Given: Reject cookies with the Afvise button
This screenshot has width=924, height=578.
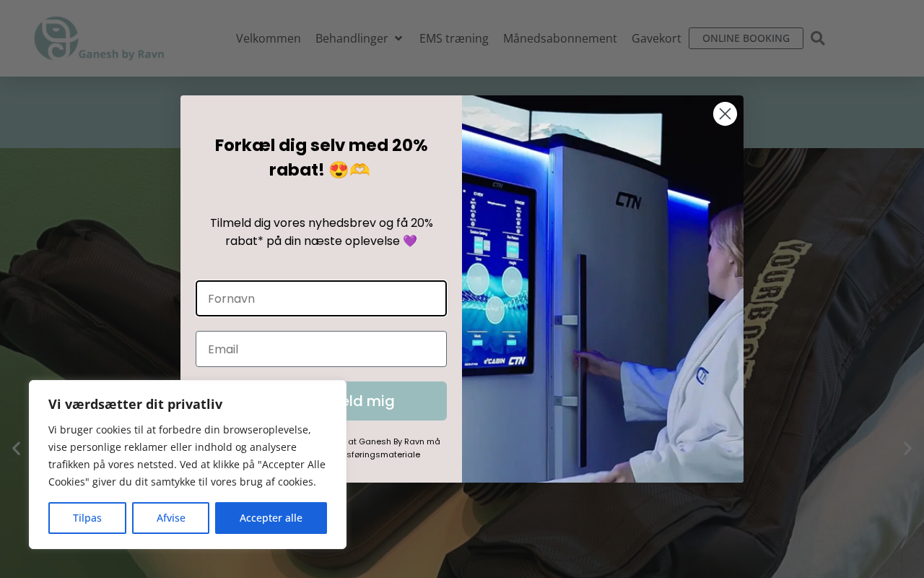Looking at the screenshot, I should coord(171,518).
